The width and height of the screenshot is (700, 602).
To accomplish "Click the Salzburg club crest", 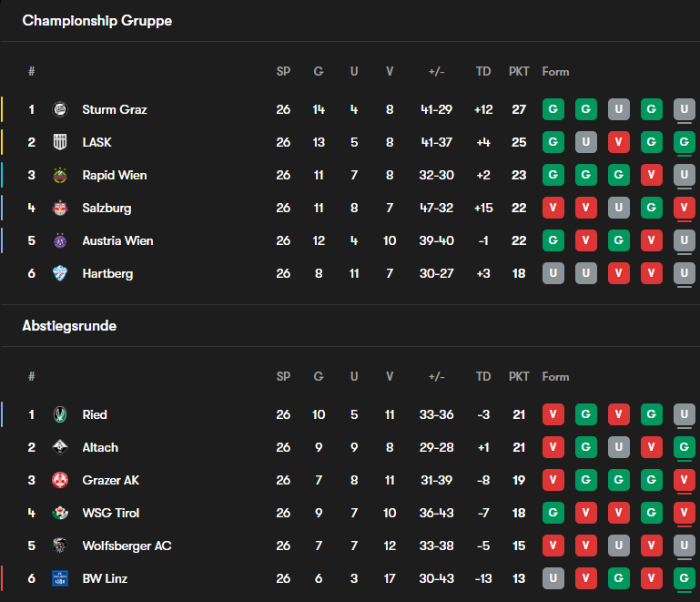I will tap(60, 208).
